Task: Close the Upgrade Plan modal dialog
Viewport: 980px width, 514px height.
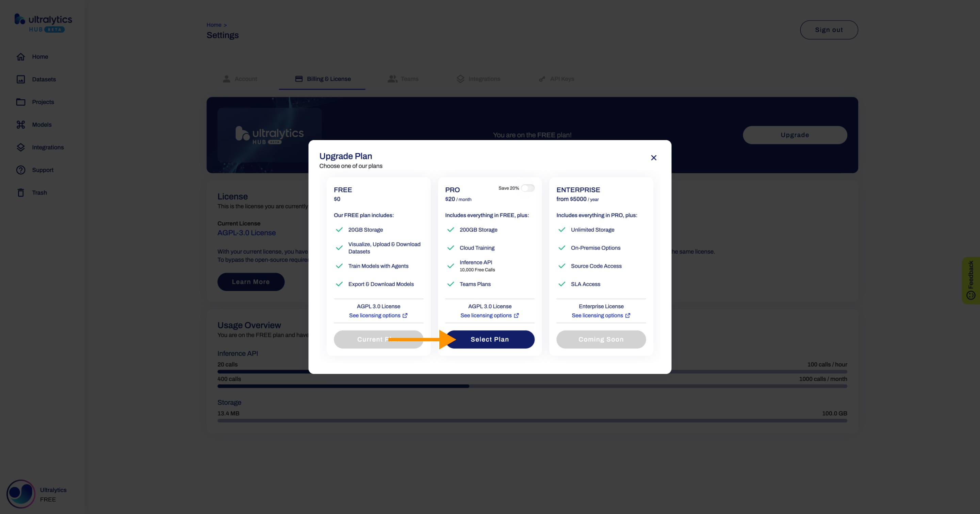Action: 654,158
